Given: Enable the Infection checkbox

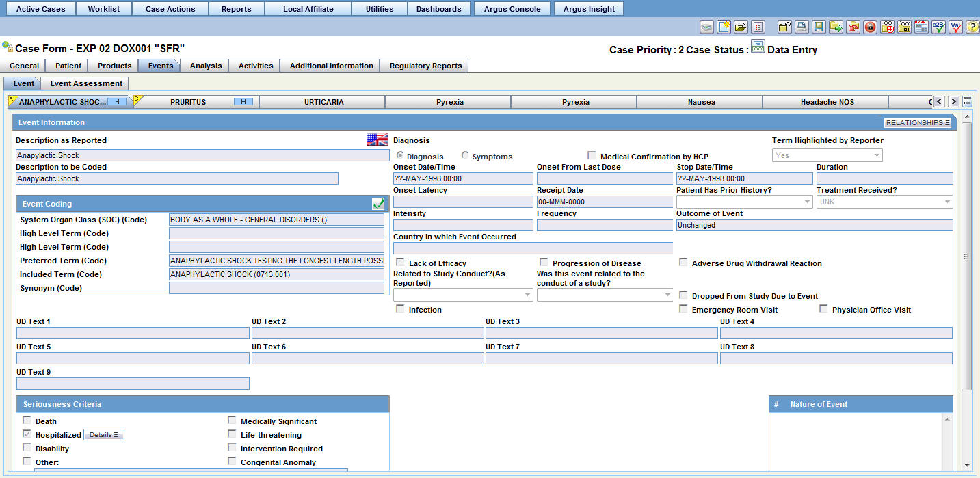Looking at the screenshot, I should coord(400,308).
